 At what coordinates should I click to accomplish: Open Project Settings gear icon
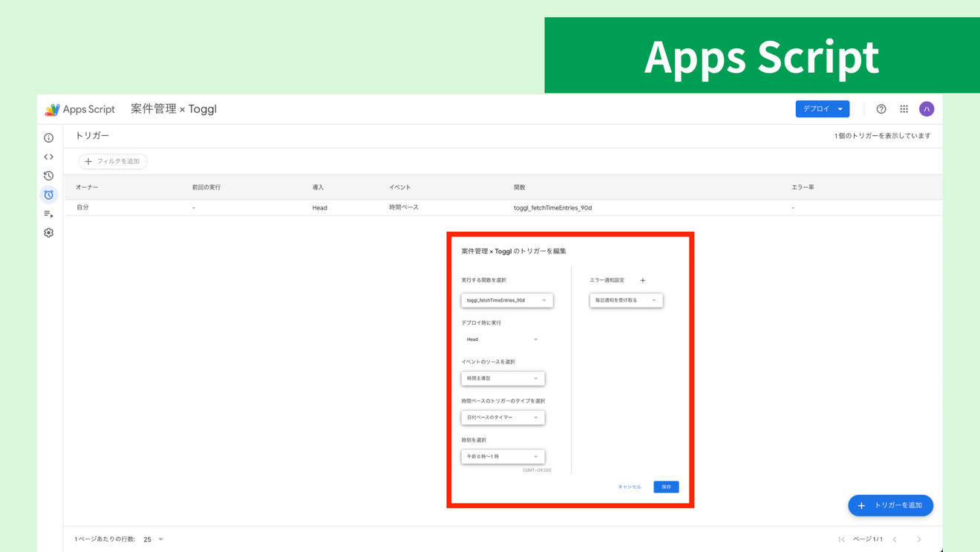pyautogui.click(x=49, y=233)
